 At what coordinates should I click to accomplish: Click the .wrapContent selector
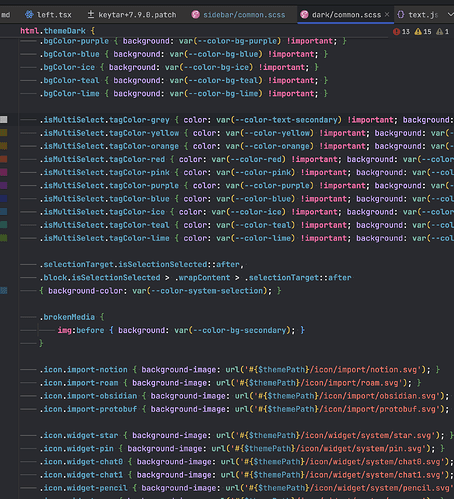pos(202,278)
